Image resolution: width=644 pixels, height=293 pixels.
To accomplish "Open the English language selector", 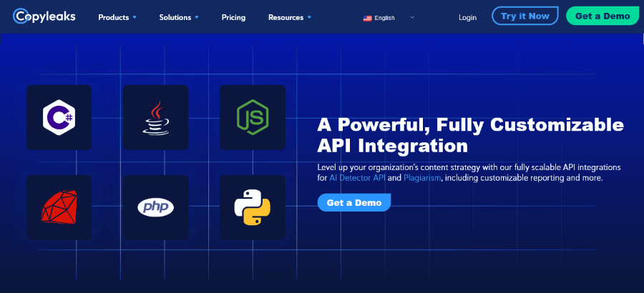I will click(389, 18).
